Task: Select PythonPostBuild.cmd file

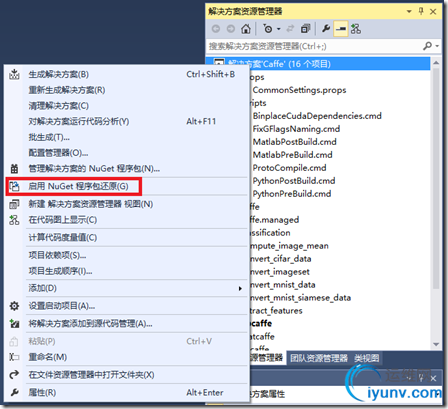Action: coord(294,181)
